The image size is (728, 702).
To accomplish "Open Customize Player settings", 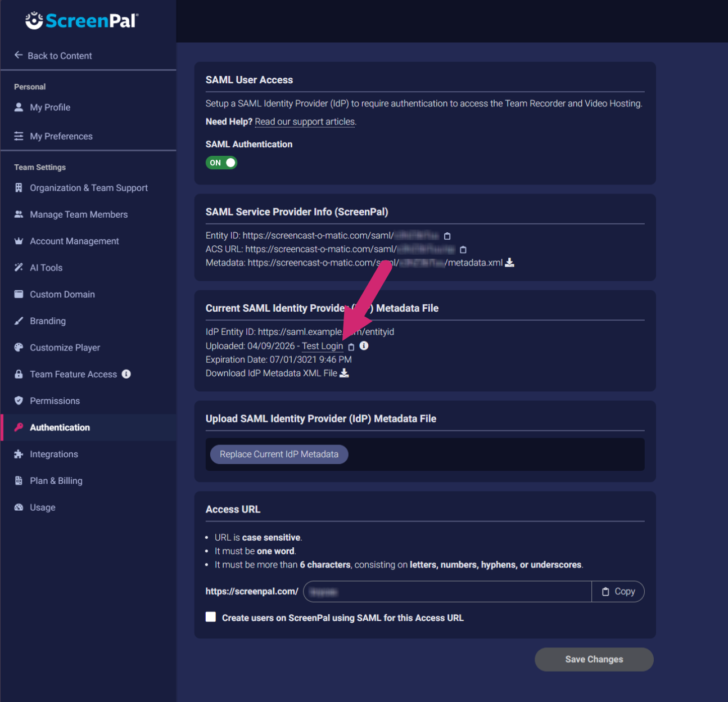I will coord(65,348).
